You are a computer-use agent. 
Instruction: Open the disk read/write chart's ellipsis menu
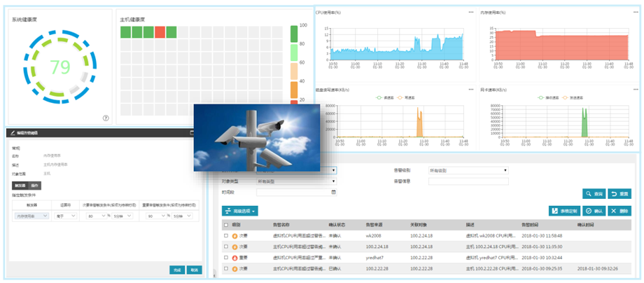[471, 90]
